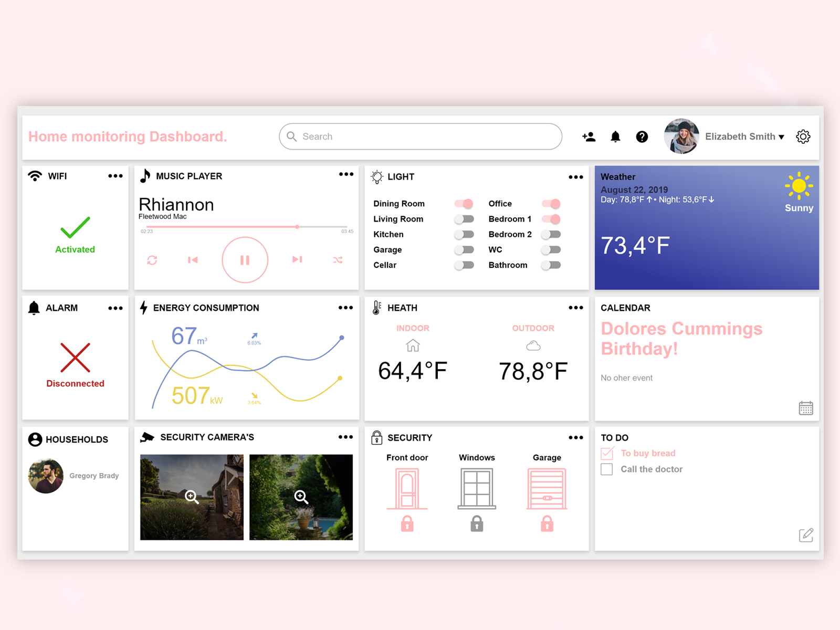Pause the currently playing song Rhiannon

[x=245, y=259]
